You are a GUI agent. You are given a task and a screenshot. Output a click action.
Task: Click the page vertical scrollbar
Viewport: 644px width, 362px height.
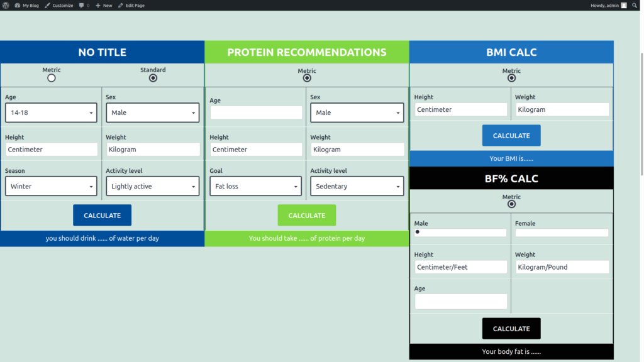pos(641,114)
